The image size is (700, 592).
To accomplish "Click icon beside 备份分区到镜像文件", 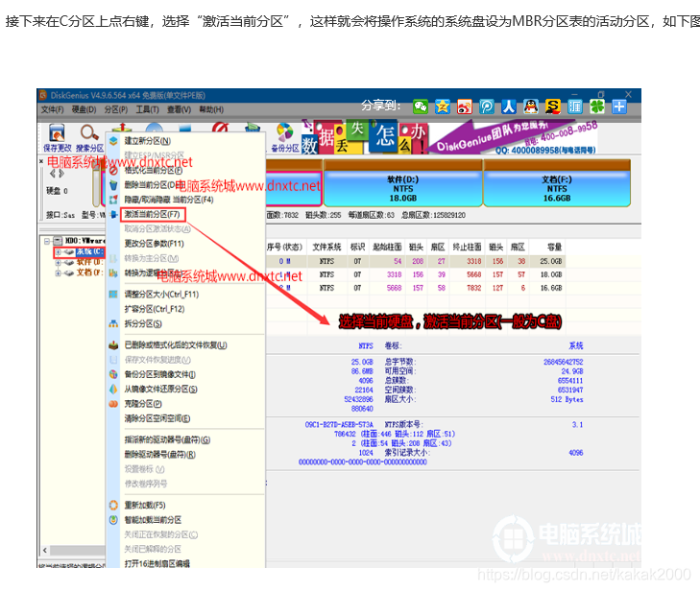I will point(113,374).
